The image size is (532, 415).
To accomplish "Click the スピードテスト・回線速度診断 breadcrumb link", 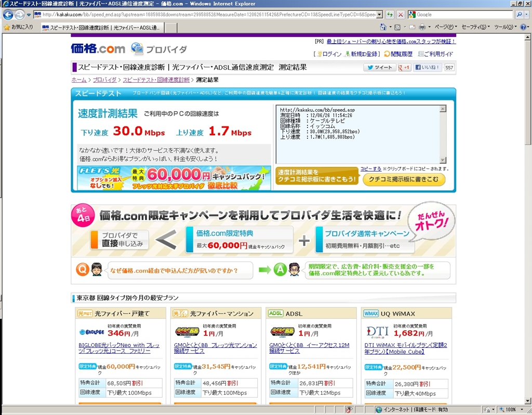I will click(x=156, y=80).
